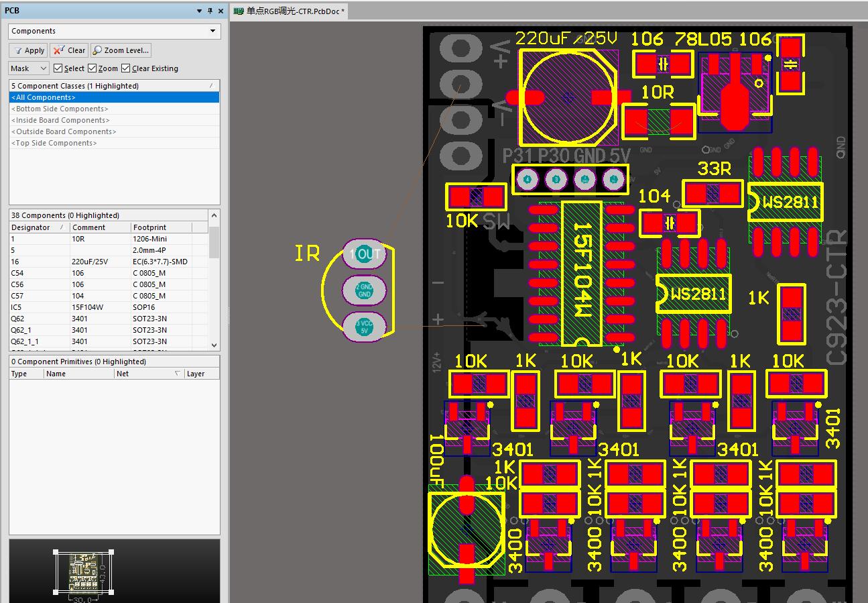
Task: Toggle the Zoom checkbox
Action: [92, 68]
